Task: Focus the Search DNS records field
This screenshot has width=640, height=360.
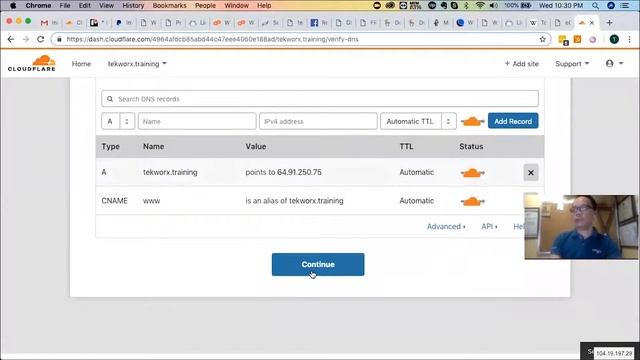Action: (320, 99)
